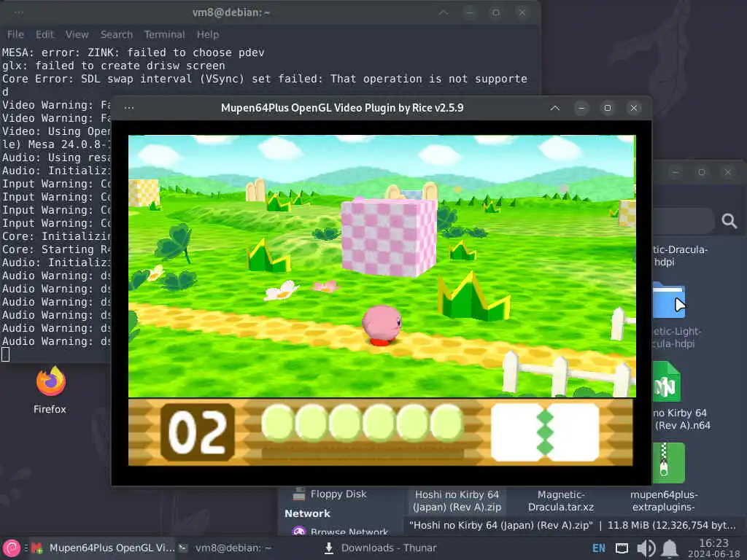The width and height of the screenshot is (747, 560).
Task: Open the Help menu in terminal
Action: pos(208,35)
